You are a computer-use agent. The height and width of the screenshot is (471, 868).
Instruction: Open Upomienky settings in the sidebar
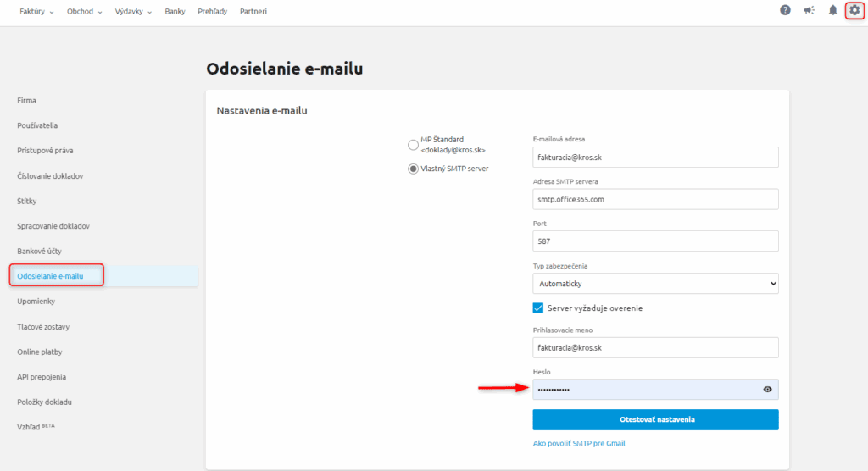click(36, 302)
